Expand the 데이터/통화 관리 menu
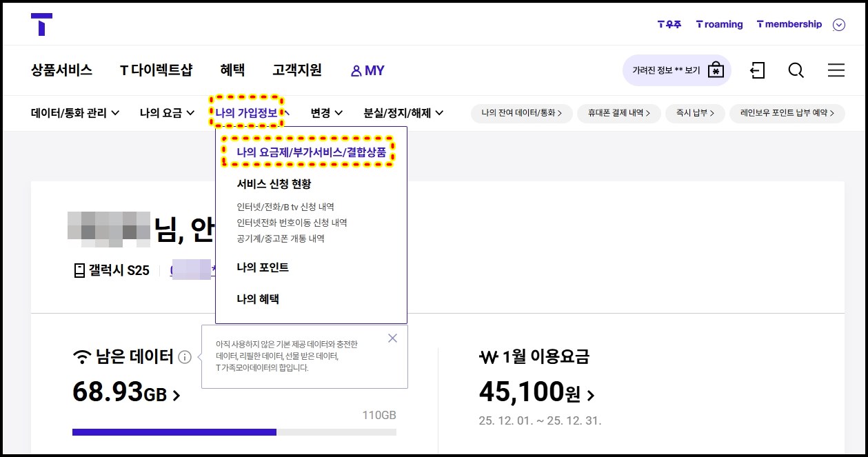The image size is (868, 457). [x=75, y=113]
